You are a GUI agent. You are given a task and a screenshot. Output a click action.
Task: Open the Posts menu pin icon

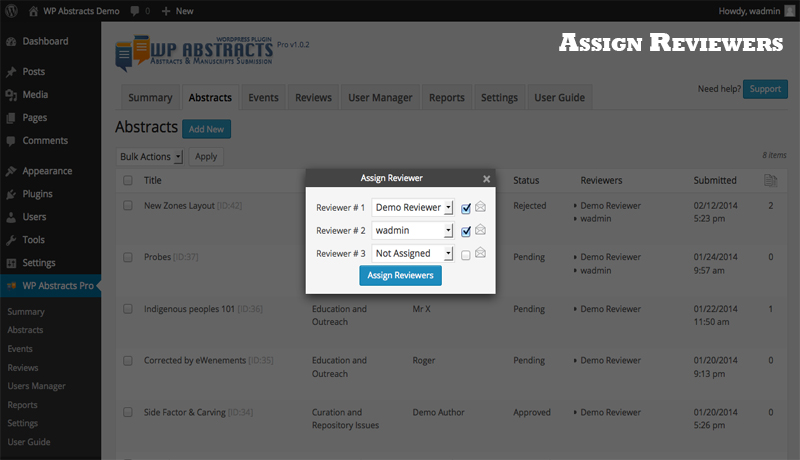[x=11, y=72]
